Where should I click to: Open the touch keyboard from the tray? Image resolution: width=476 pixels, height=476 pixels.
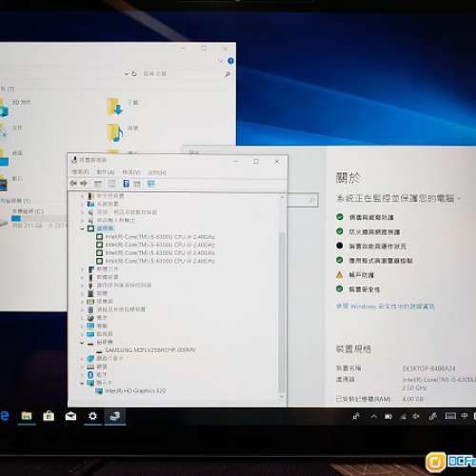[x=450, y=416]
